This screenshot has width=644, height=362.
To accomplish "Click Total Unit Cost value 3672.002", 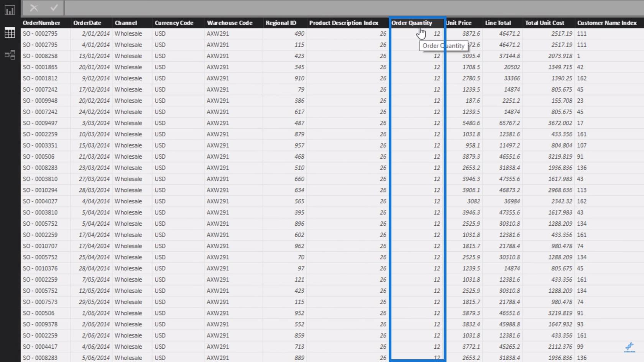I will tap(560, 123).
